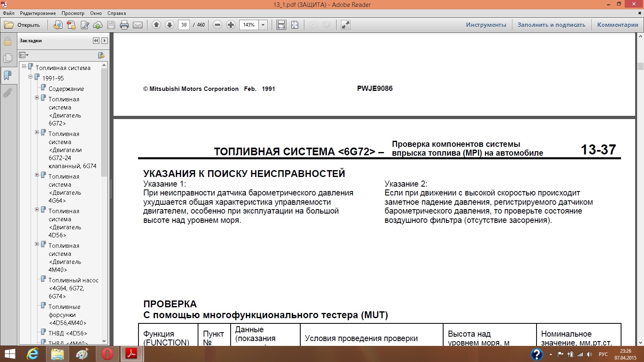
Task: Click the print document icon
Action: point(124,25)
